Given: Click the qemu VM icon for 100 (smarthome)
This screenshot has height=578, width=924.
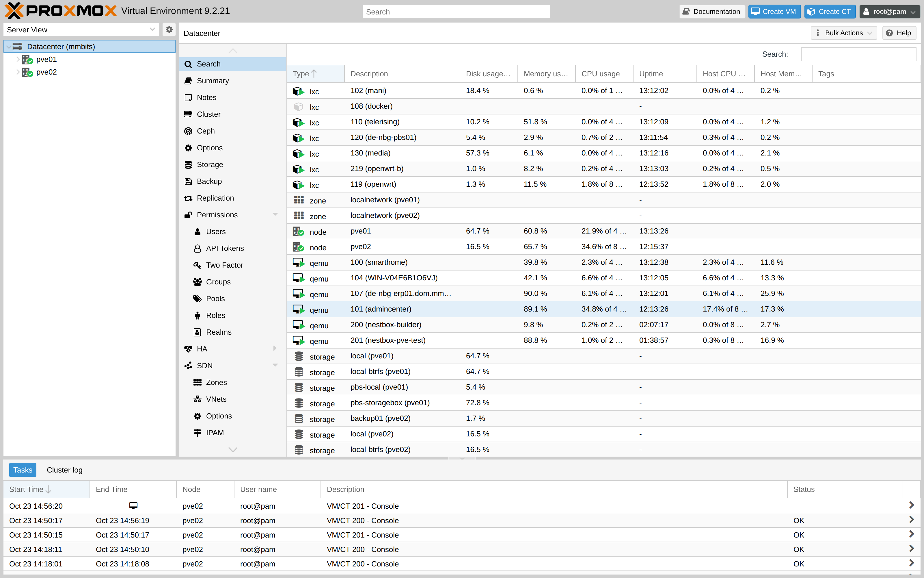Looking at the screenshot, I should (299, 263).
